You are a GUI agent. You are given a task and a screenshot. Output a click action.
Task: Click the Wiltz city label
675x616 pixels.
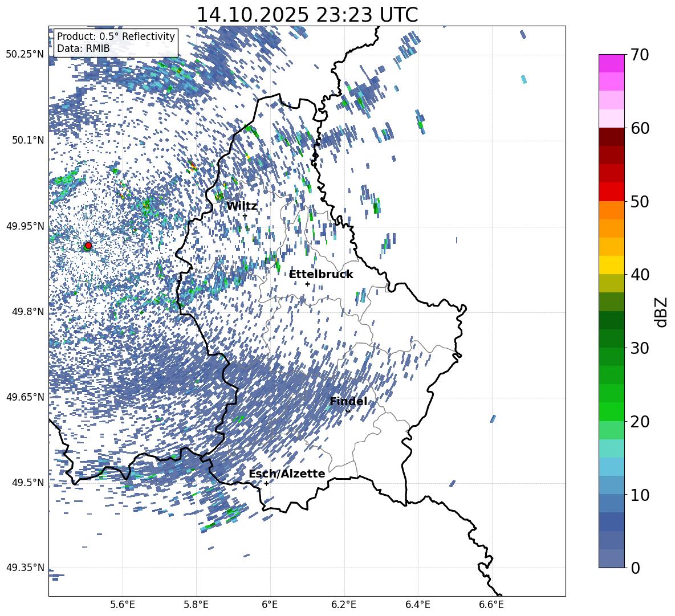[x=242, y=206]
